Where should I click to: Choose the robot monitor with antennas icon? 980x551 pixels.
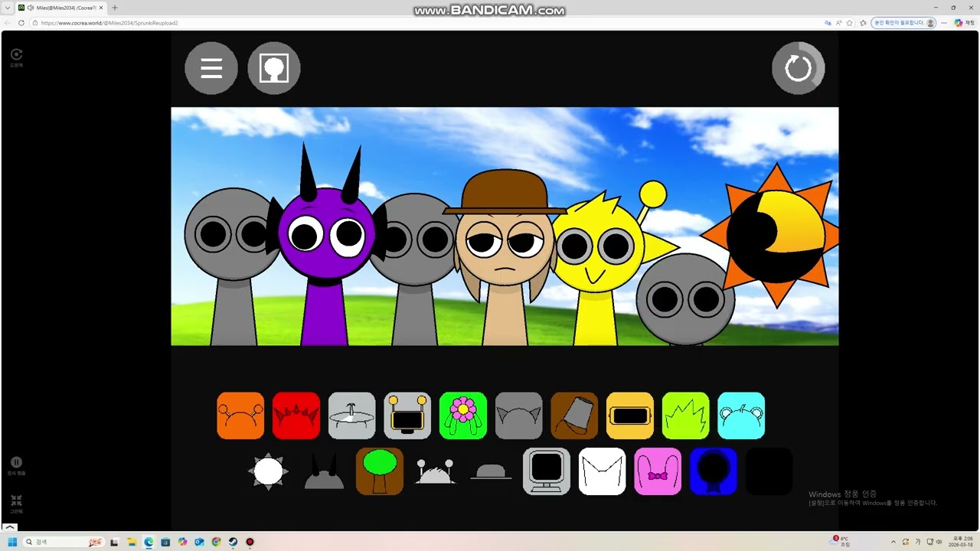pos(407,416)
